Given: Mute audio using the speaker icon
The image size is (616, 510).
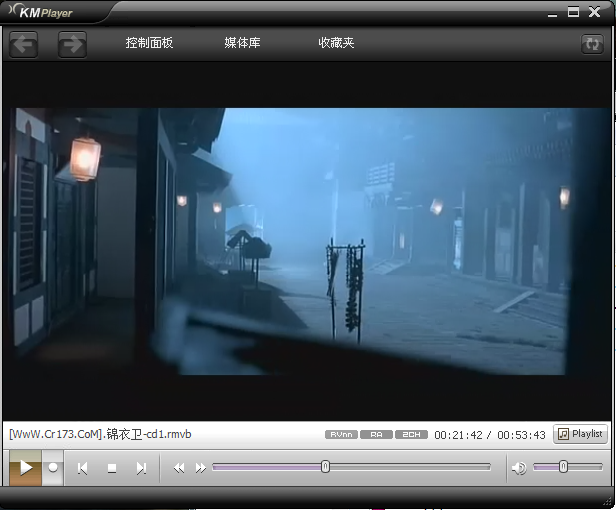Looking at the screenshot, I should [x=518, y=467].
